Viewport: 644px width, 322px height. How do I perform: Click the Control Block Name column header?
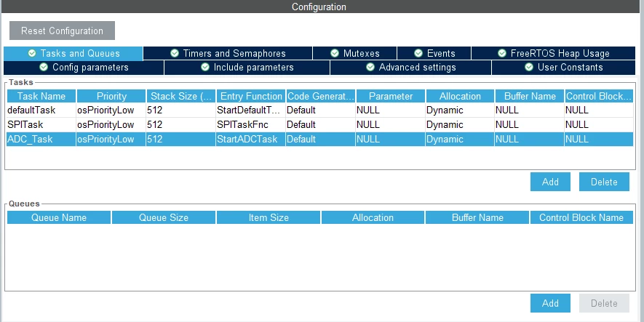tap(581, 218)
